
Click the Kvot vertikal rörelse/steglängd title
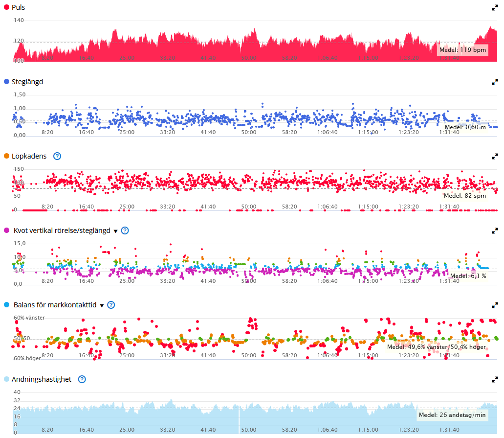62,231
